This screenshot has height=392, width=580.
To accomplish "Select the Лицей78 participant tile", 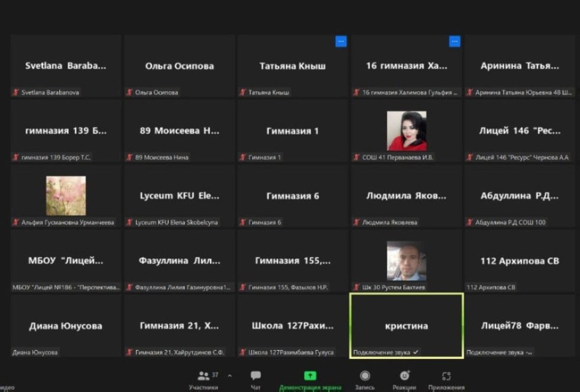I will coord(519,326).
